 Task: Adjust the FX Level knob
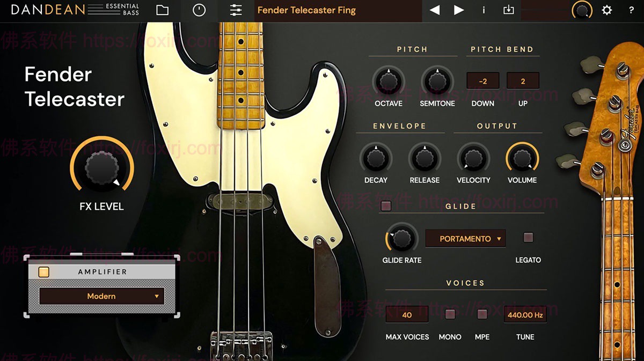pyautogui.click(x=101, y=168)
